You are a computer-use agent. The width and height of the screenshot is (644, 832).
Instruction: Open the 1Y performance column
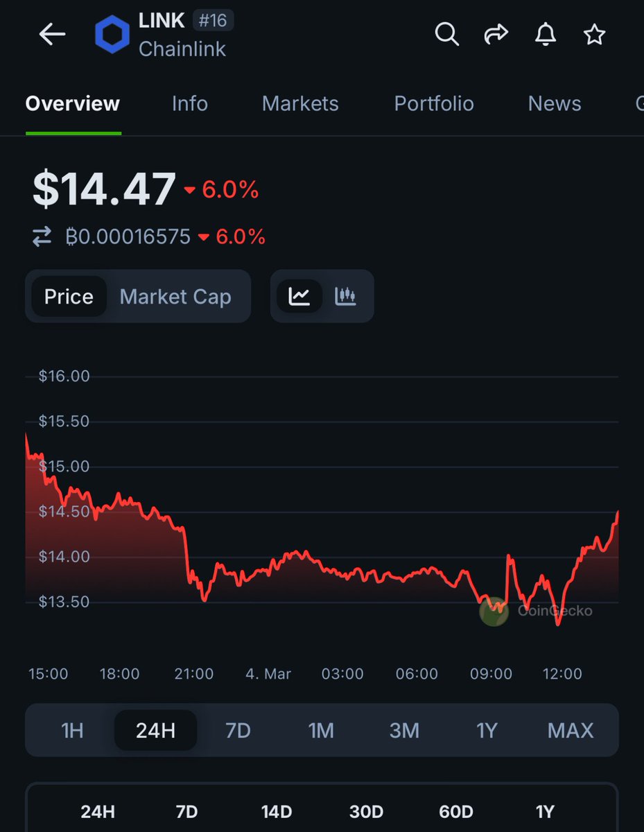(x=545, y=811)
